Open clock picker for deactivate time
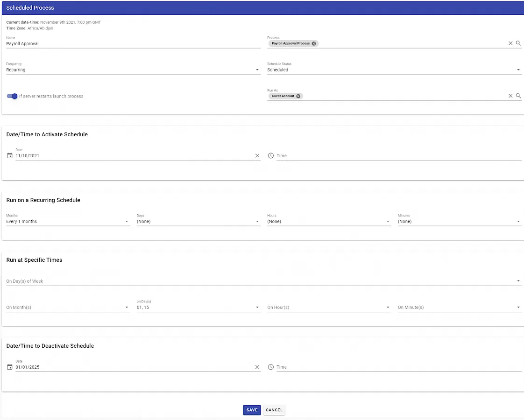 271,367
